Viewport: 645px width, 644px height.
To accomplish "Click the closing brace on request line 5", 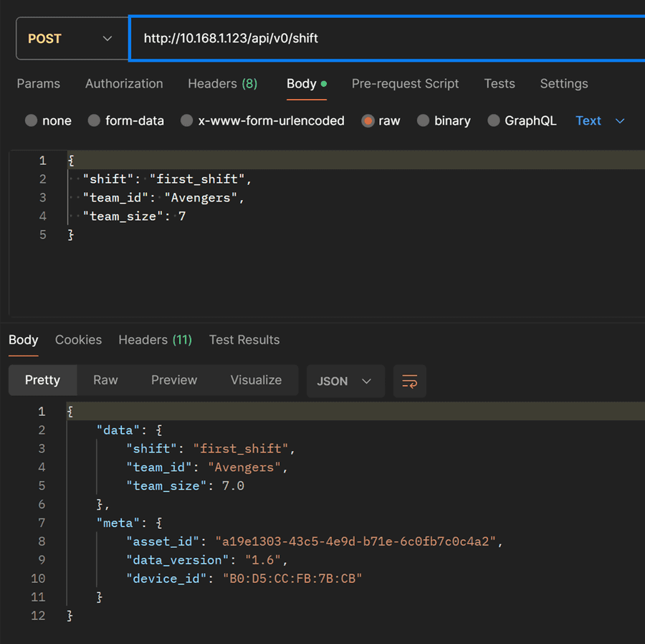I will (x=71, y=235).
